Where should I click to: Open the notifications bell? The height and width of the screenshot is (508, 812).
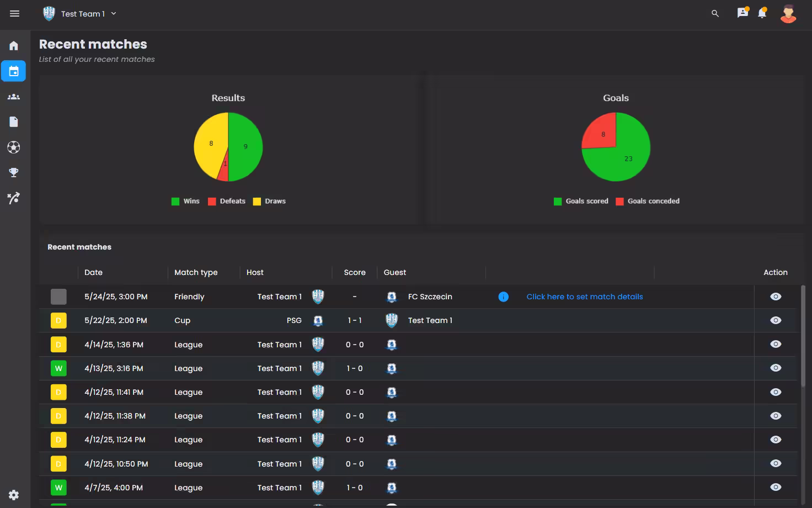click(x=762, y=13)
